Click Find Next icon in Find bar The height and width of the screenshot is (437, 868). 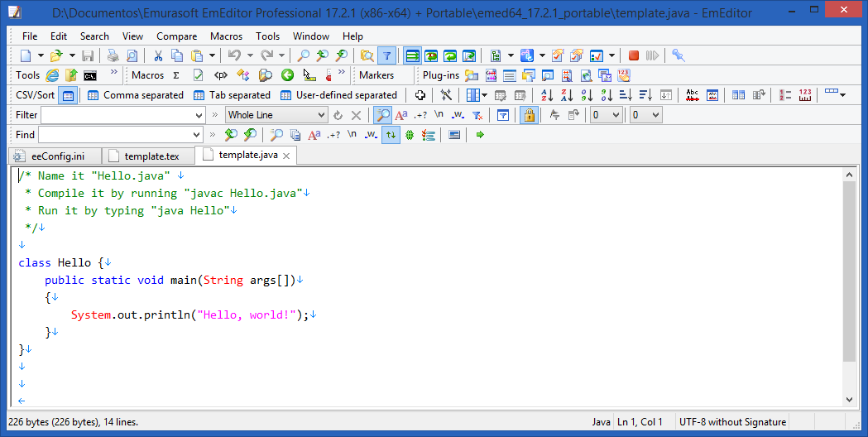pyautogui.click(x=250, y=135)
